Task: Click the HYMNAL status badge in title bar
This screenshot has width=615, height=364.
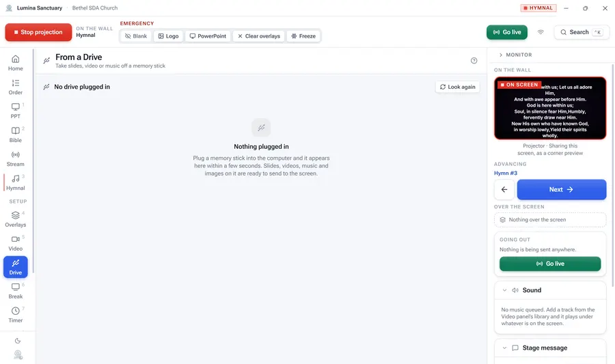Action: tap(538, 8)
